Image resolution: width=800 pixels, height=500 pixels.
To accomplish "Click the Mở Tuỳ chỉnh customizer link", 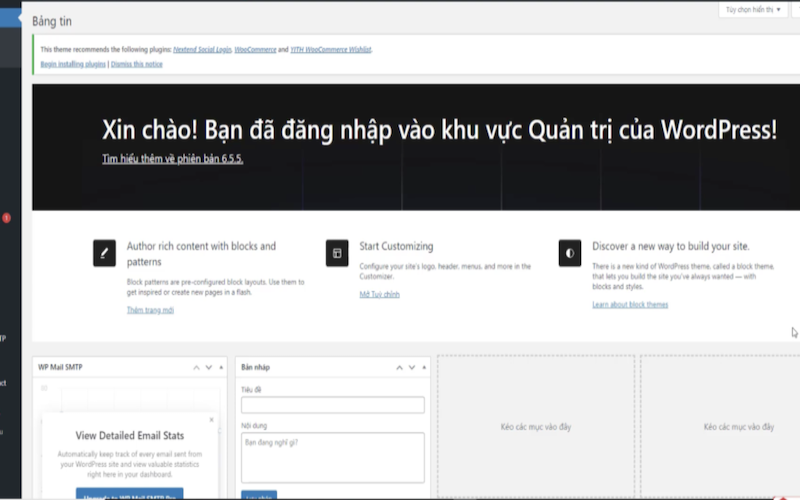I will pyautogui.click(x=379, y=295).
